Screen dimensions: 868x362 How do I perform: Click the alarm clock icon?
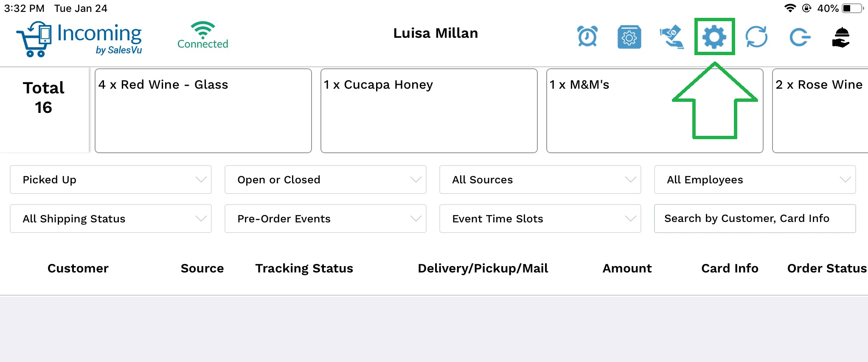coord(587,36)
